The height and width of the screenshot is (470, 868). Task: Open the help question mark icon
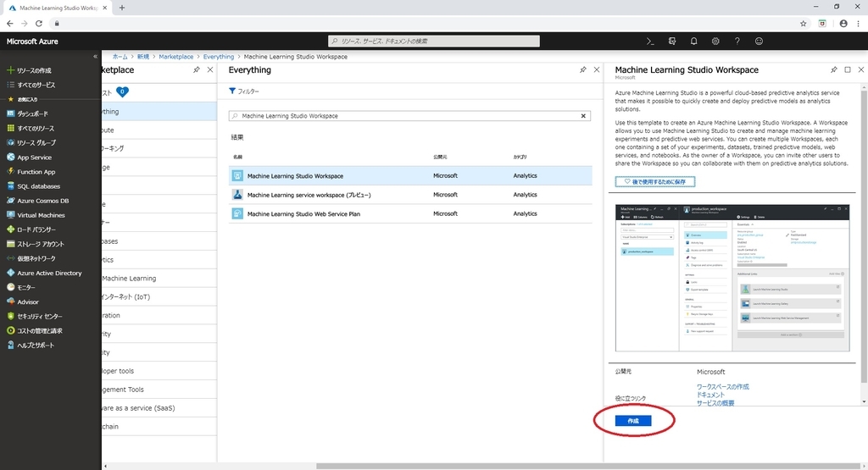click(x=737, y=41)
